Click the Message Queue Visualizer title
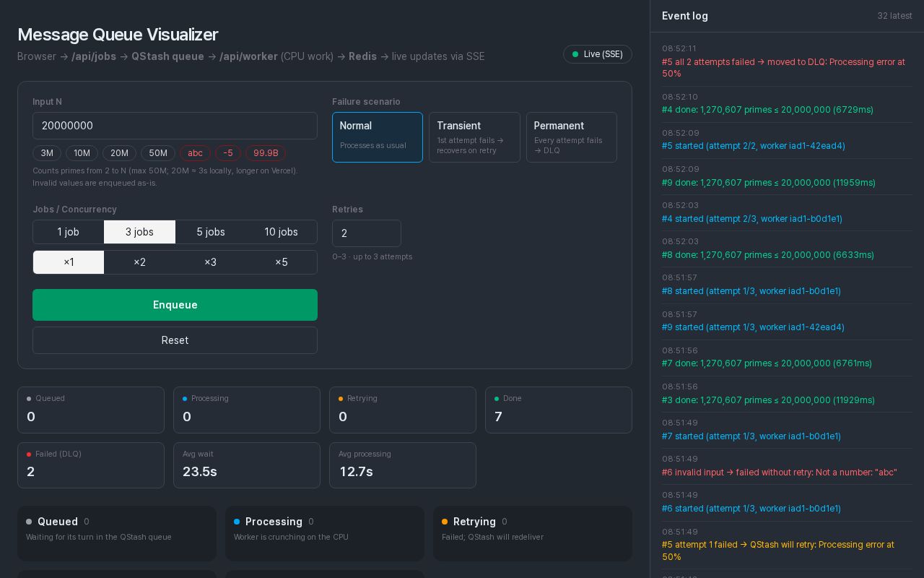Image resolution: width=924 pixels, height=578 pixels. click(x=118, y=35)
